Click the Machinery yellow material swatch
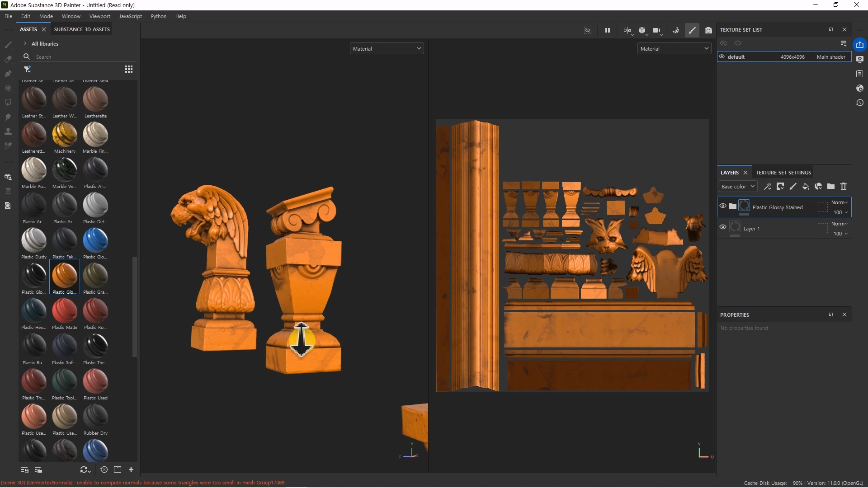Screen dimensions: 868x488 [x=65, y=135]
